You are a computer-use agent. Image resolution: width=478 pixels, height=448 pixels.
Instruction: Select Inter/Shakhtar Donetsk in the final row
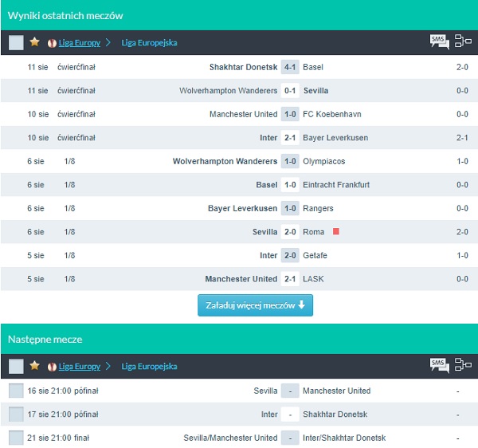[x=344, y=438]
